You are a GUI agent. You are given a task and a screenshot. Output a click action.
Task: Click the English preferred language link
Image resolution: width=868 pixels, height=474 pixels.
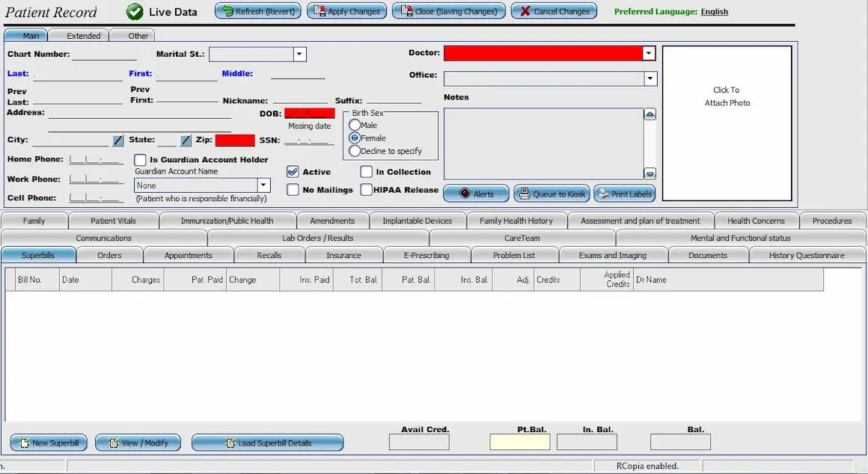click(714, 11)
